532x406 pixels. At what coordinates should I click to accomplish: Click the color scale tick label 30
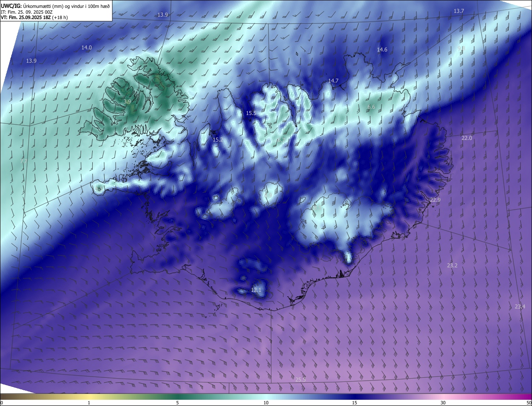click(x=443, y=403)
